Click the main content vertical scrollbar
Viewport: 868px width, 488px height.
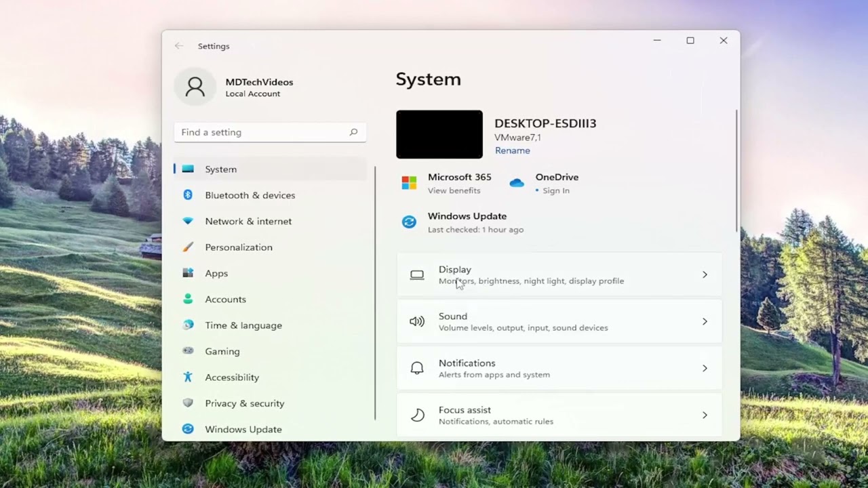coord(736,171)
